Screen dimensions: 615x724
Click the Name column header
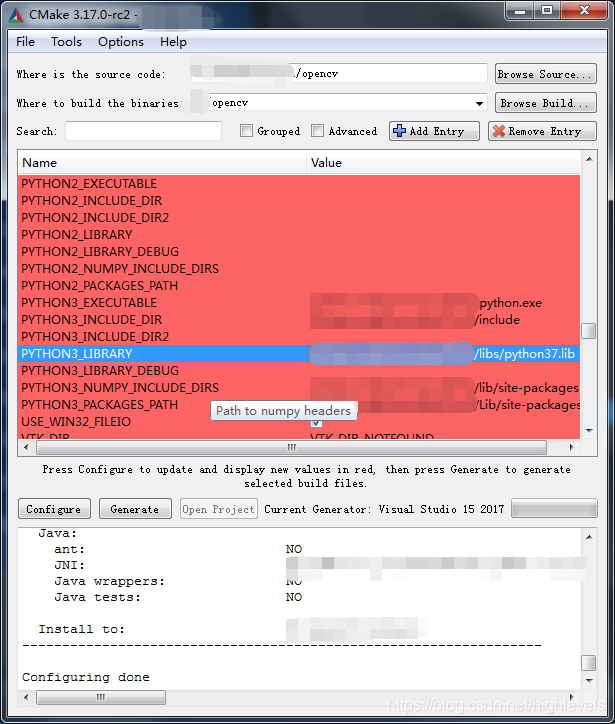pos(162,163)
